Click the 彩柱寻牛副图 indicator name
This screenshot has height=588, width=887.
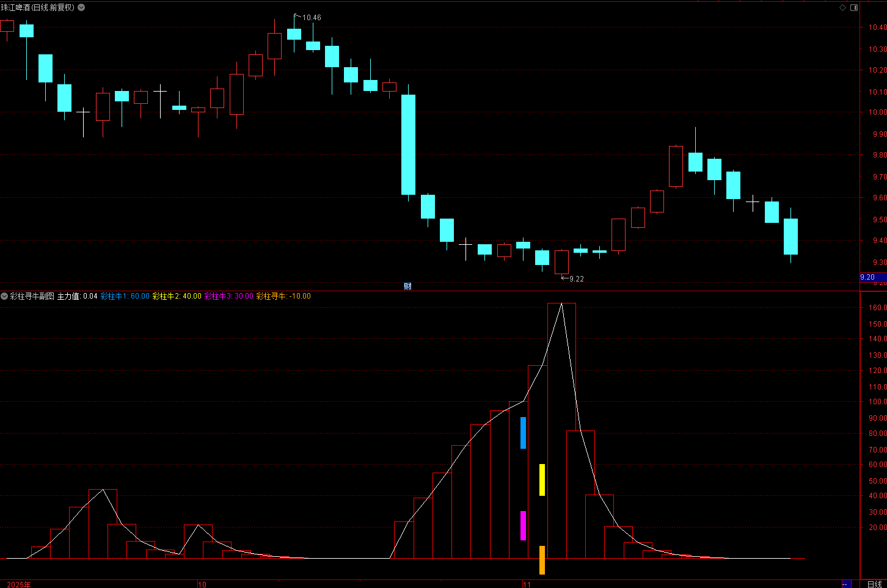click(x=32, y=296)
